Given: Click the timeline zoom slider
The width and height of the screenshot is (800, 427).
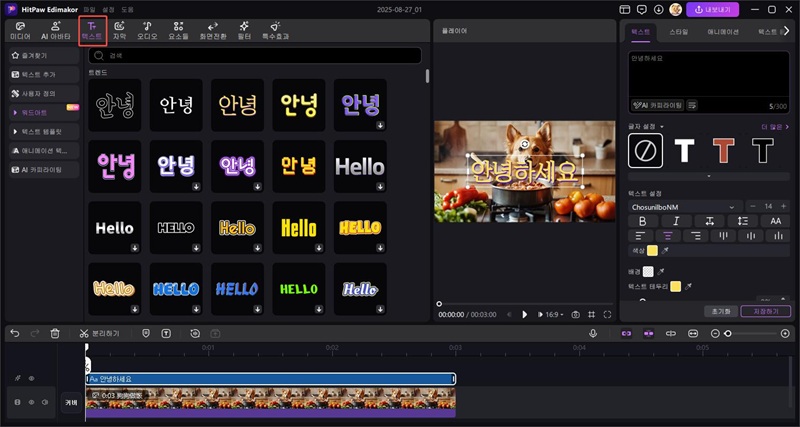Looking at the screenshot, I should pyautogui.click(x=753, y=333).
